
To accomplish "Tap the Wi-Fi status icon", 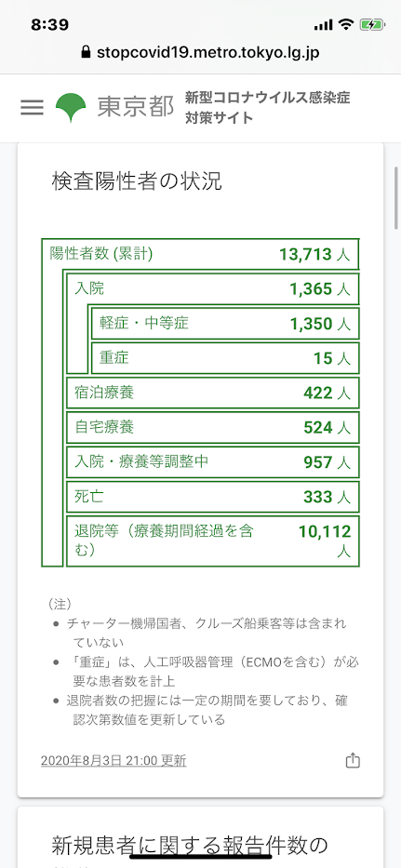I will coord(347,25).
